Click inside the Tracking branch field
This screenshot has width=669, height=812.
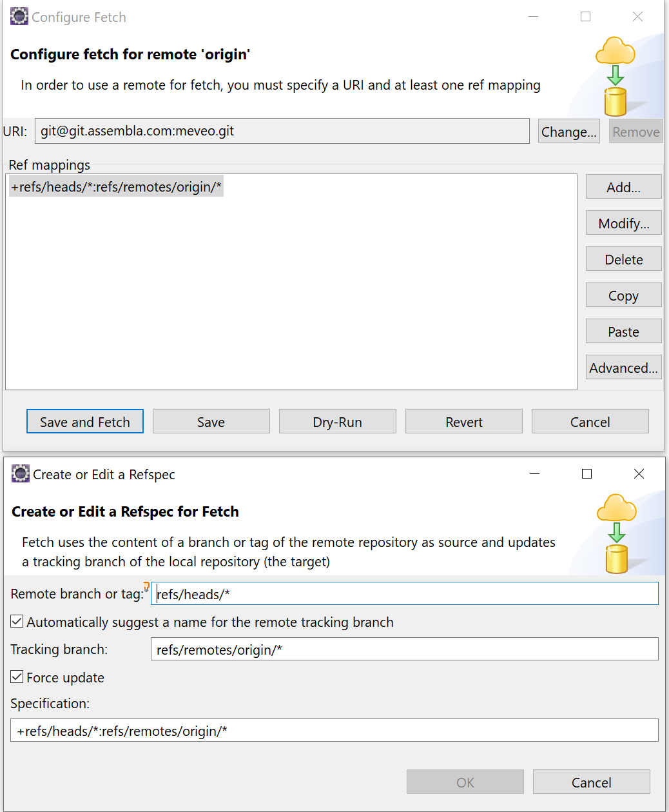(x=404, y=649)
